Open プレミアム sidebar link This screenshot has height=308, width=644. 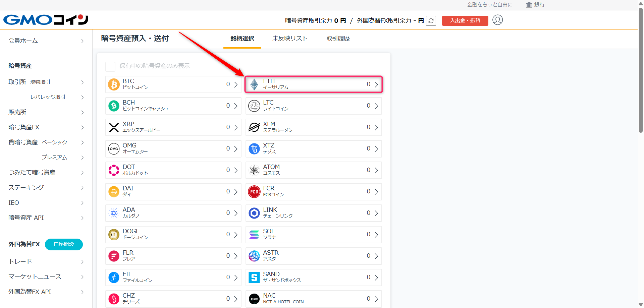54,158
